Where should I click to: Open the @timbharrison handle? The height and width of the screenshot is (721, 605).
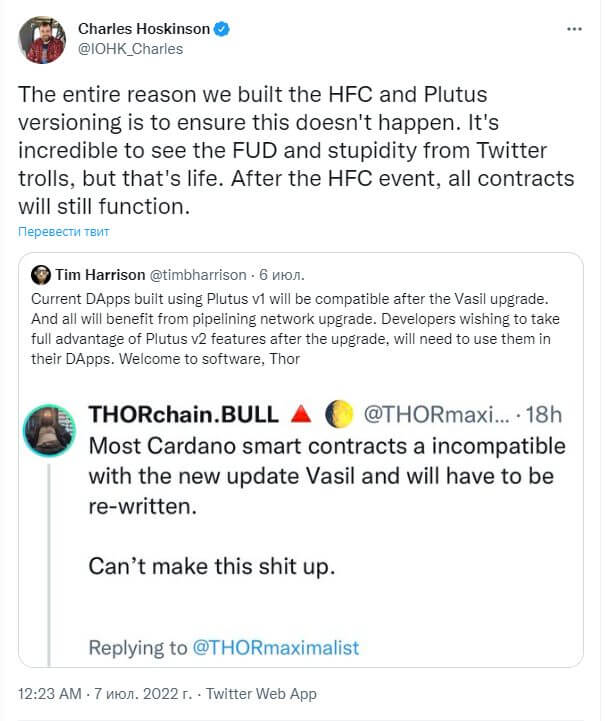198,275
